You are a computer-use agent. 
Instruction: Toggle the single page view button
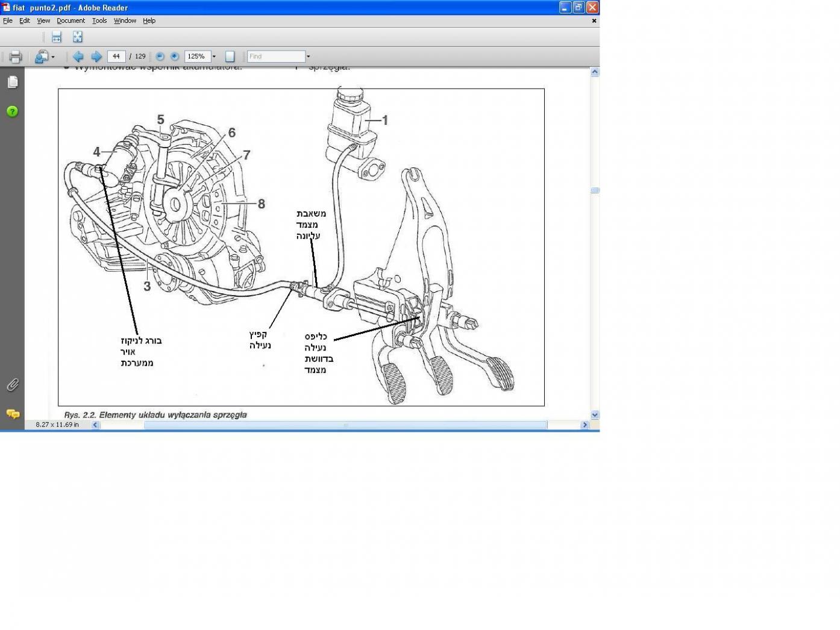point(230,57)
